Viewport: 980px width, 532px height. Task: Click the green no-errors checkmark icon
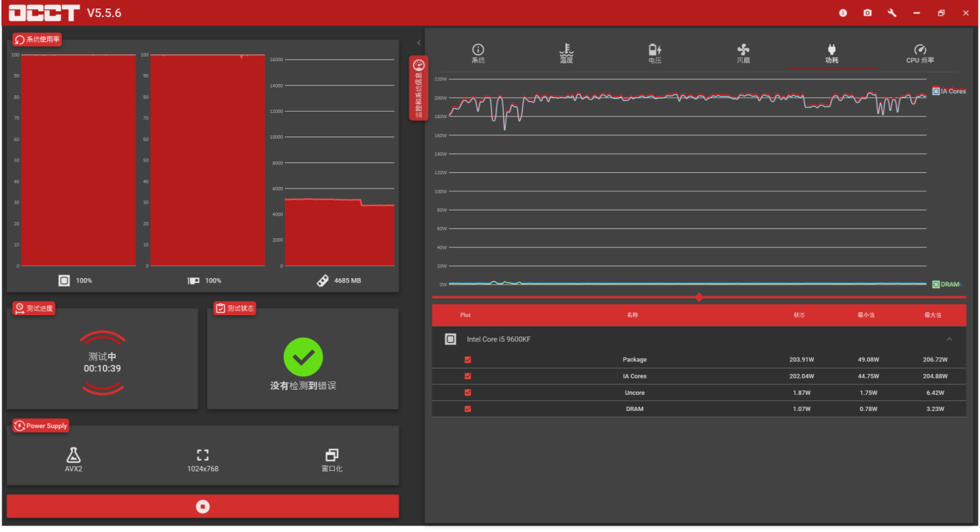coord(303,357)
